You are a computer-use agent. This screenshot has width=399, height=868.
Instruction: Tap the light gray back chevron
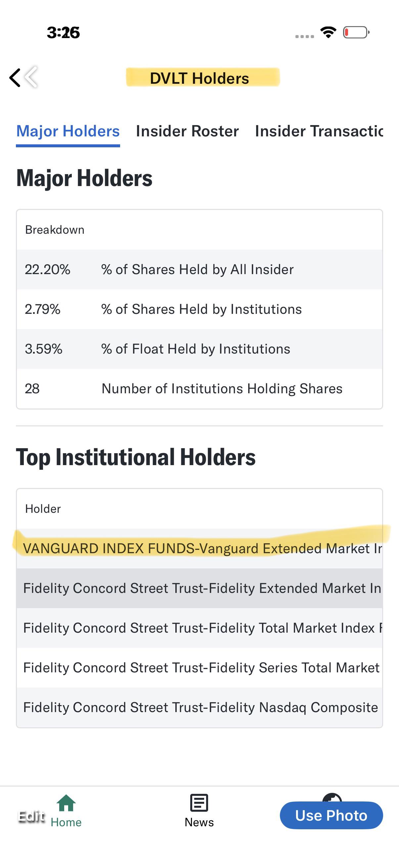pos(31,77)
